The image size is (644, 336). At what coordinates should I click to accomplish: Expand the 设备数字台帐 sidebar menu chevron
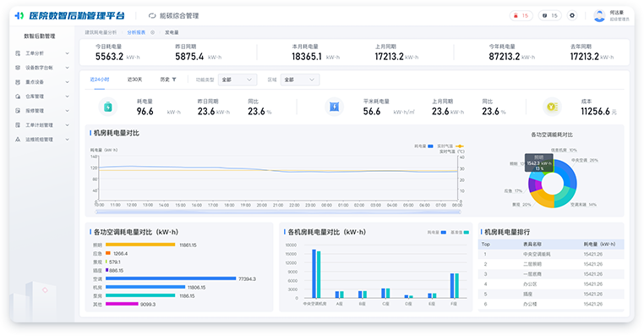pyautogui.click(x=67, y=68)
